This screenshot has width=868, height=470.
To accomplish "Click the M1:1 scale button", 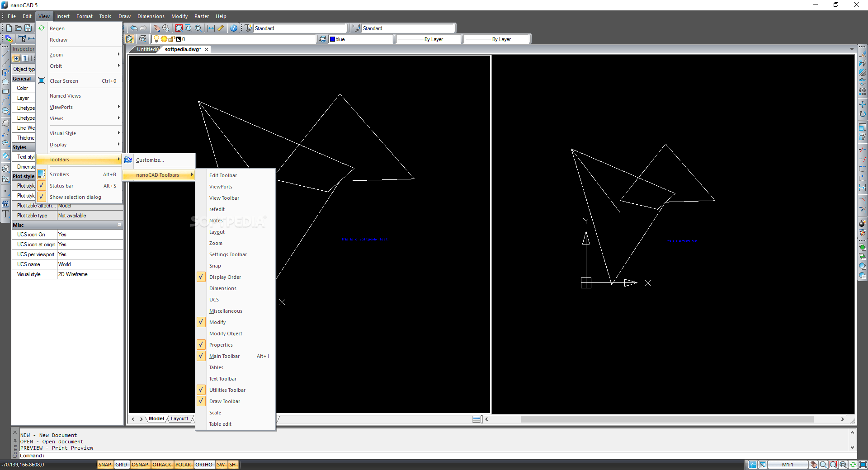I will [788, 465].
